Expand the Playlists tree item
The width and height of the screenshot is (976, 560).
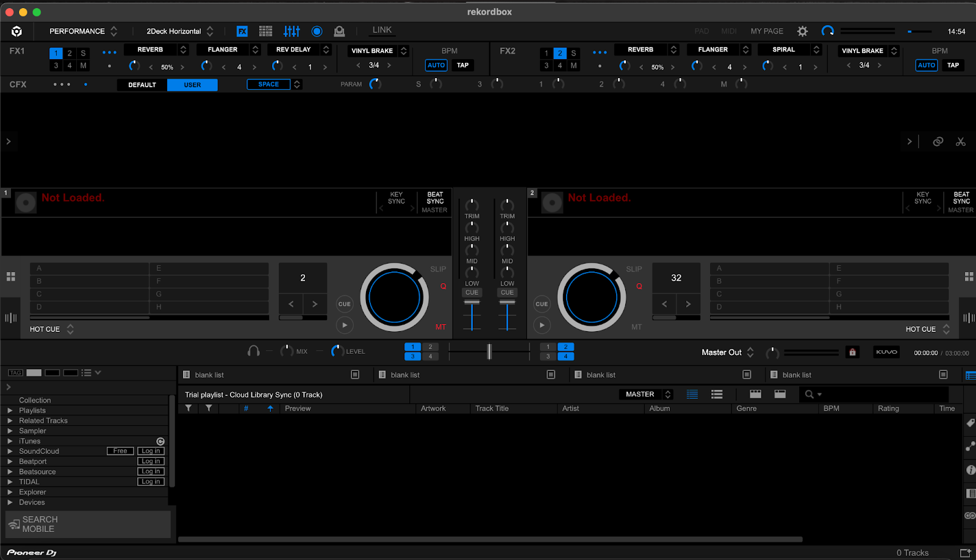click(x=10, y=411)
